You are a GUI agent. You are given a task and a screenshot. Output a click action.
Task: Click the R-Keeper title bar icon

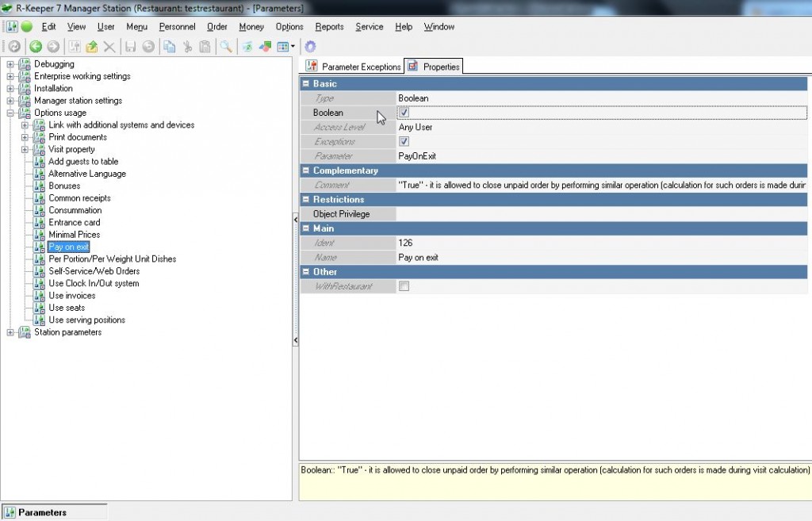point(6,8)
